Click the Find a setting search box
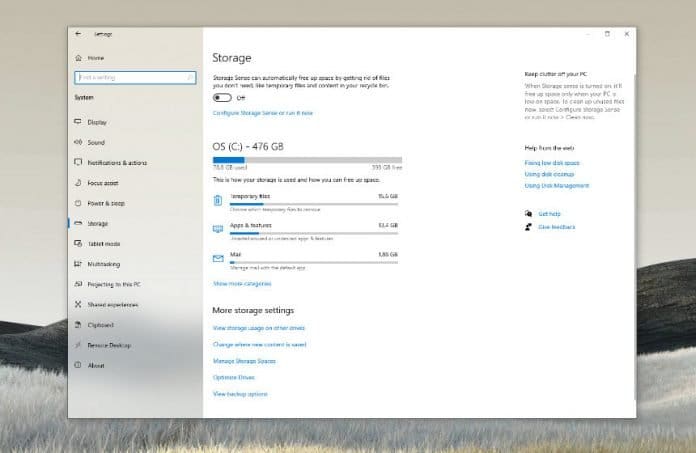The image size is (696, 453). [x=135, y=77]
